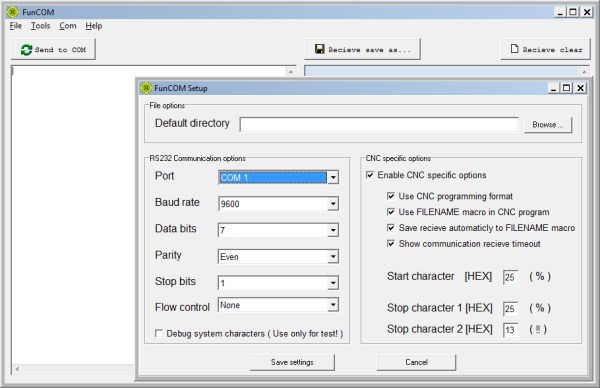Toggle Use FILENAME macro in CNC program
600x388 pixels.
click(391, 212)
